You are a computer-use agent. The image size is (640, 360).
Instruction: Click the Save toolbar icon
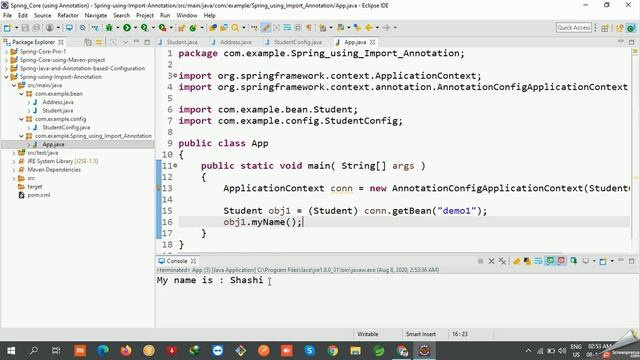coord(25,28)
